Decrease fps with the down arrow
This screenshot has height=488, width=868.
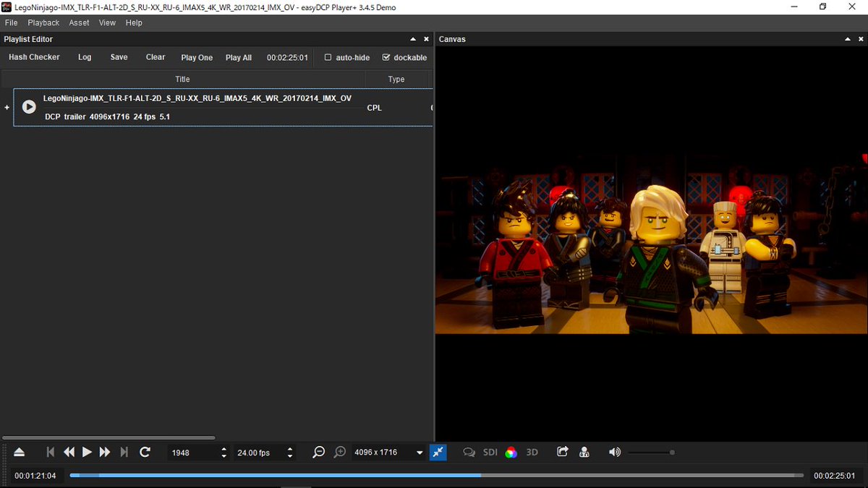point(290,457)
